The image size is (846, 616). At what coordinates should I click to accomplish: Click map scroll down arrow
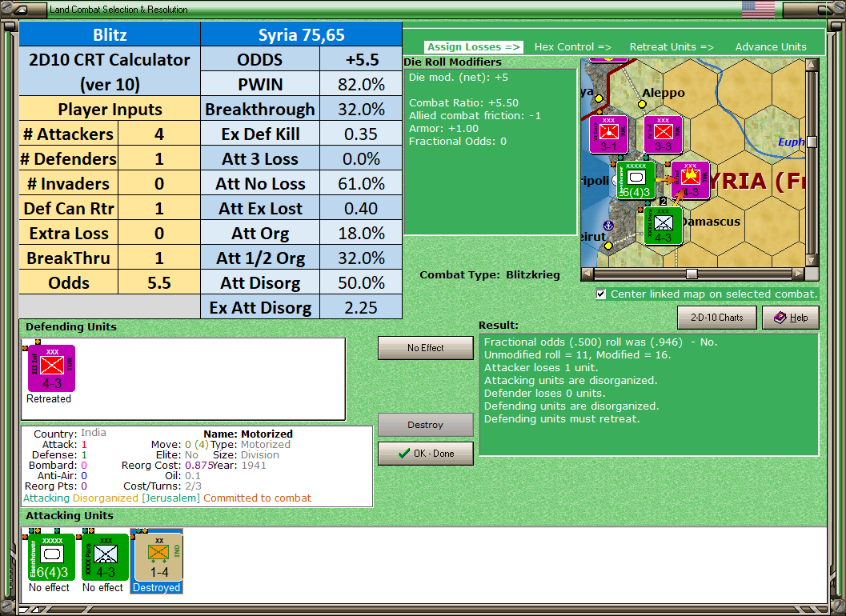click(x=812, y=260)
